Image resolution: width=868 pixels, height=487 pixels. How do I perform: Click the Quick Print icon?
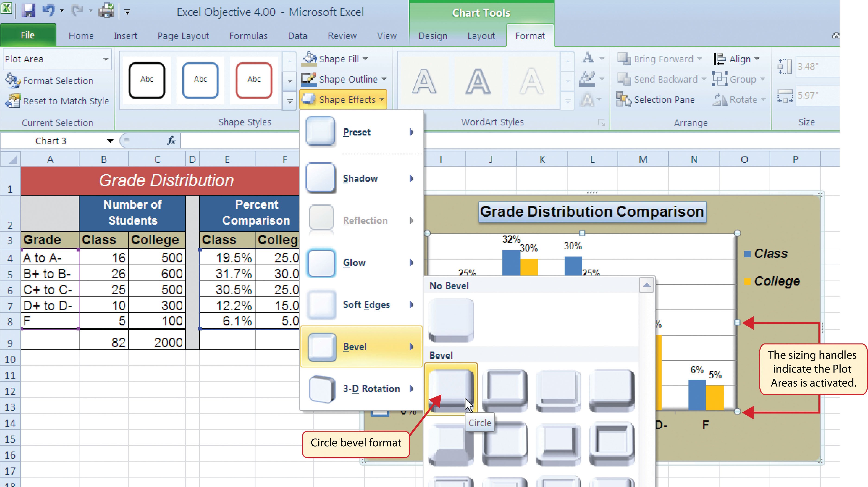coord(107,11)
